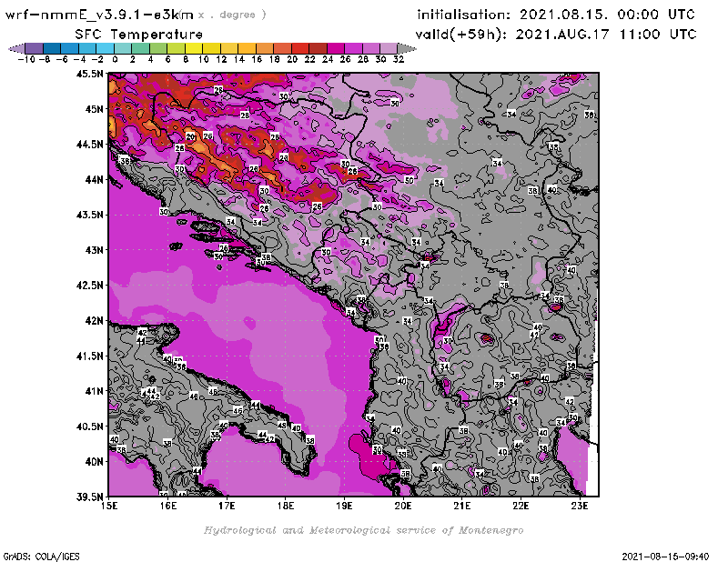Pick the yellow legend swatch between 8 and 10
This screenshot has height=562, width=728.
tap(194, 49)
